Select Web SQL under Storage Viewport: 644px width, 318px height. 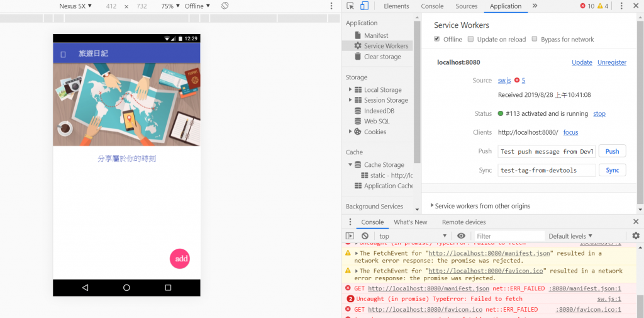coord(377,121)
